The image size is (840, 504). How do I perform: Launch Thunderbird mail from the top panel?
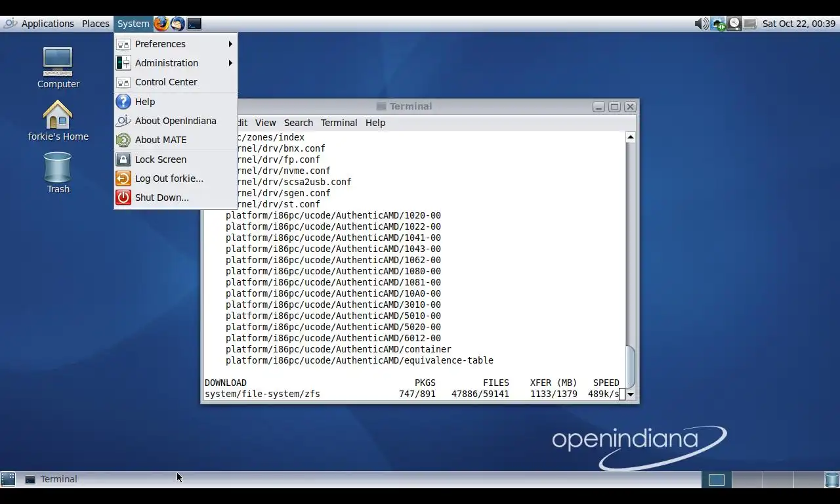(x=178, y=24)
